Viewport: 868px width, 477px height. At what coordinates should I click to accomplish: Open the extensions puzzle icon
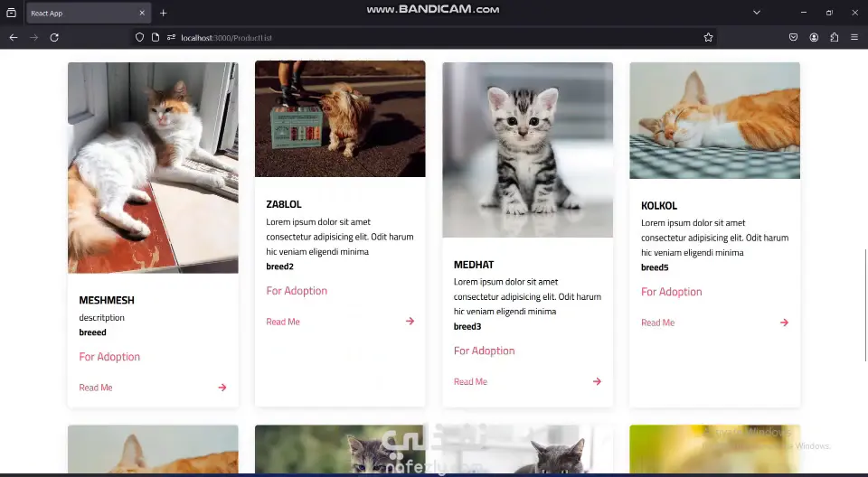pyautogui.click(x=835, y=38)
